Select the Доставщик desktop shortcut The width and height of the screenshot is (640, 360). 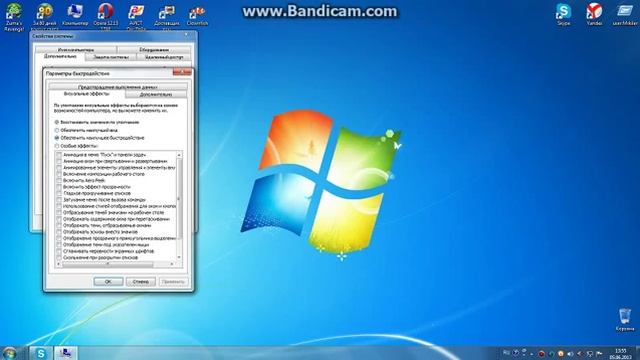tap(167, 17)
